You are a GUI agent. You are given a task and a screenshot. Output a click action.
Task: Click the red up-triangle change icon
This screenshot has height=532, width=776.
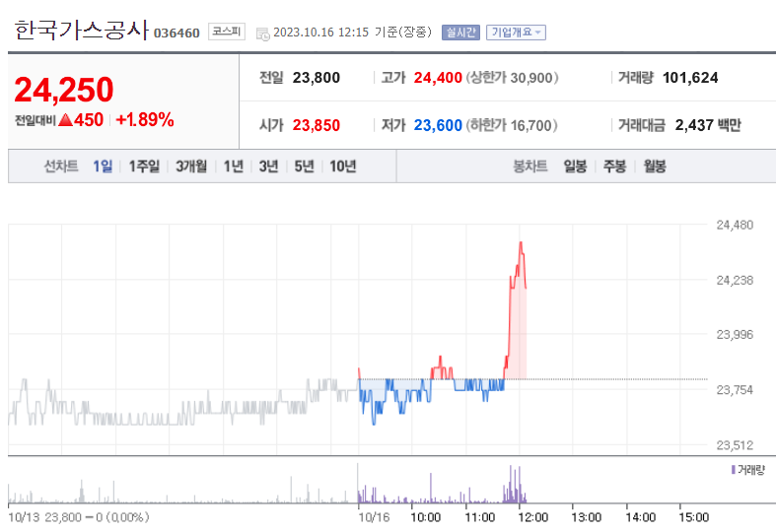click(x=65, y=119)
